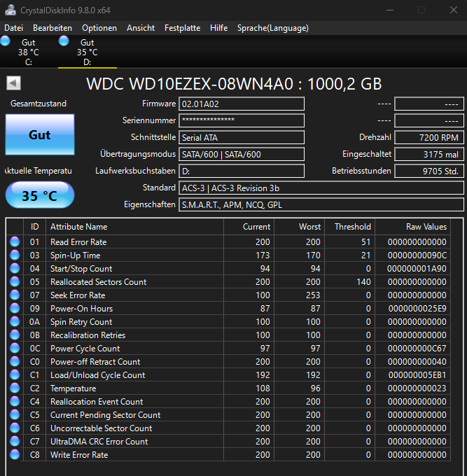Click raw value 0000000025E9 for Power-On Hours
Viewport: 467px width, 476px height.
point(417,309)
